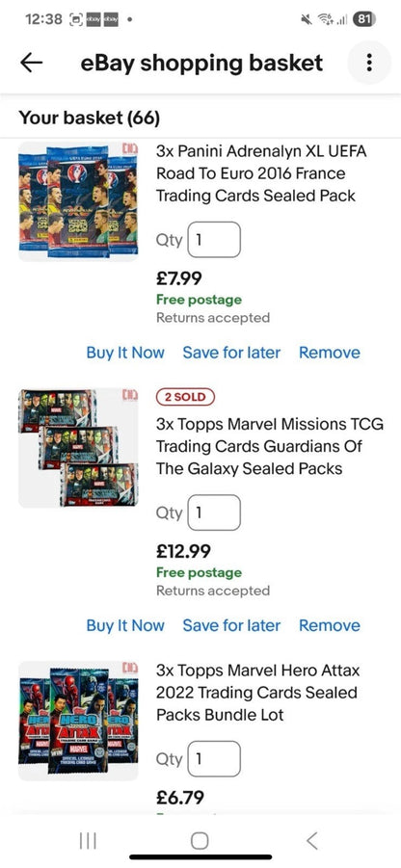Open the three-dot overflow menu
Viewport: 401px width, 868px height.
[x=369, y=63]
